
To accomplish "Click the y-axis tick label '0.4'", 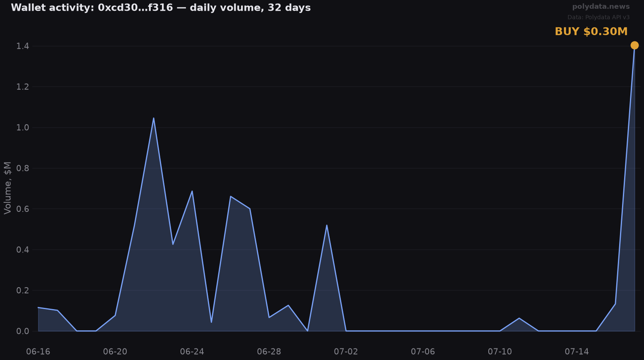I will tap(23, 250).
